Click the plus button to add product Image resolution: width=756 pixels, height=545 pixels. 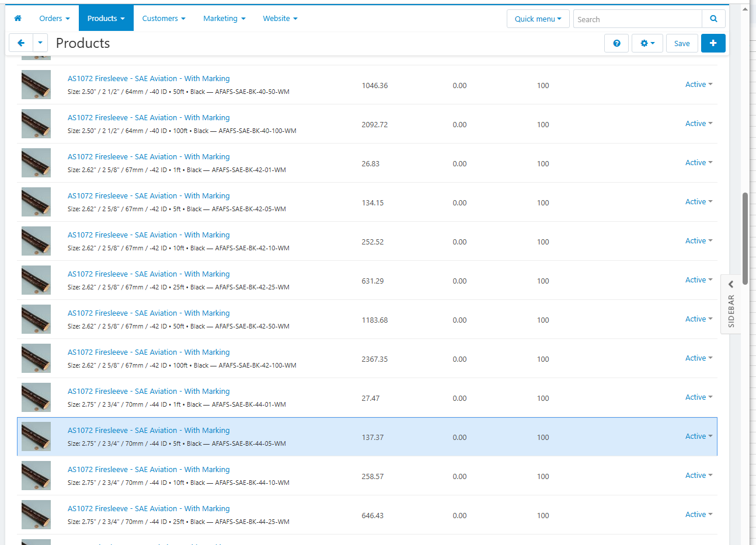(x=713, y=43)
